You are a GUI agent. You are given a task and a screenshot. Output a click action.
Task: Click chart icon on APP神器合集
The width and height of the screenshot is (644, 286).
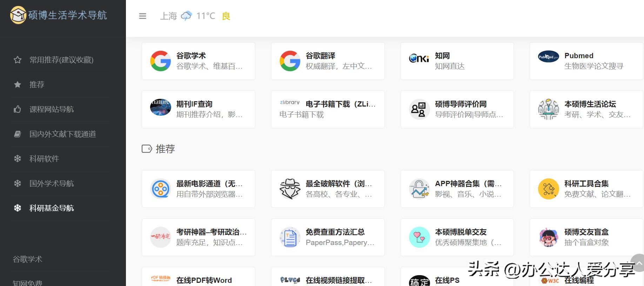point(419,189)
